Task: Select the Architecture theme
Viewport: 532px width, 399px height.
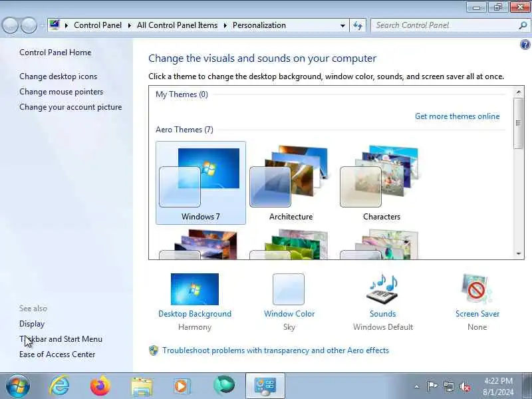Action: 291,183
